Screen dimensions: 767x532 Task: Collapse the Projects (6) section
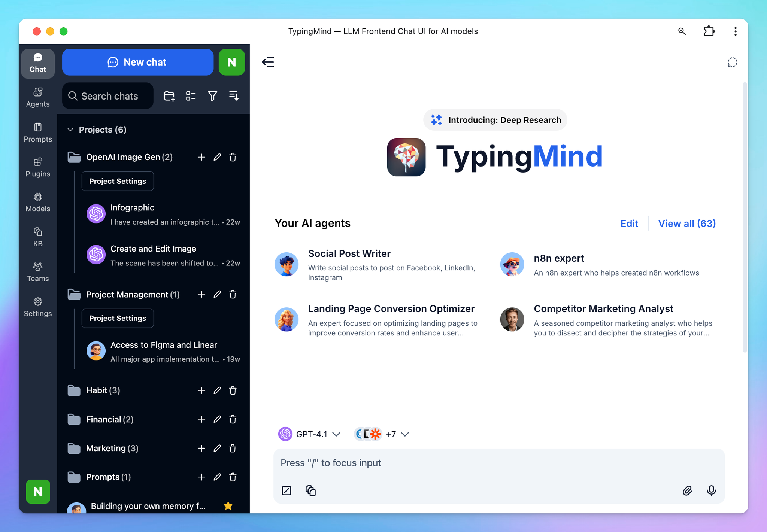point(71,130)
